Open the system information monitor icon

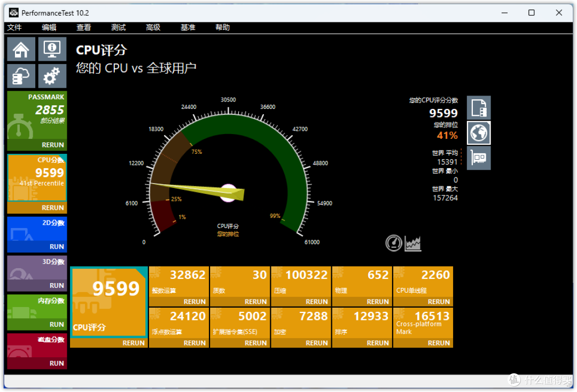click(52, 49)
